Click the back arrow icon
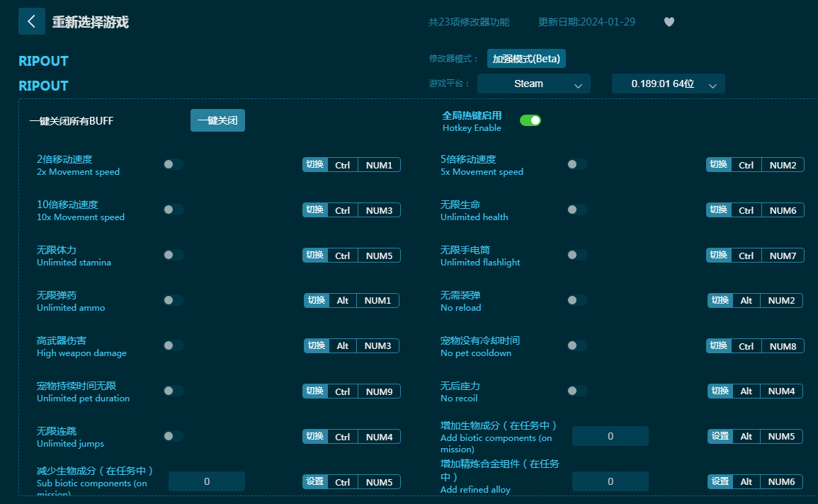This screenshot has width=818, height=504. 31,22
